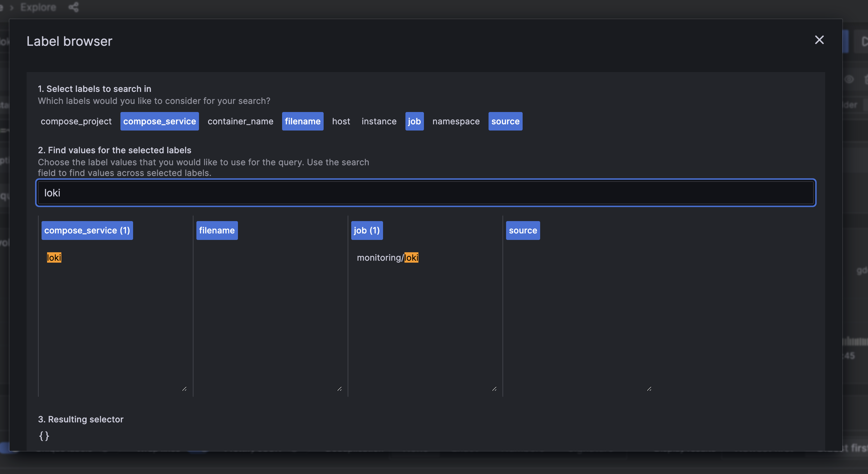Close the Label browser dialog
This screenshot has height=474, width=868.
coord(820,40)
